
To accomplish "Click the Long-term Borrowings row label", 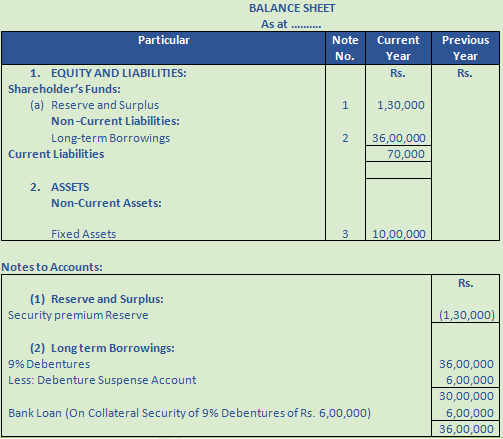I will 110,138.
